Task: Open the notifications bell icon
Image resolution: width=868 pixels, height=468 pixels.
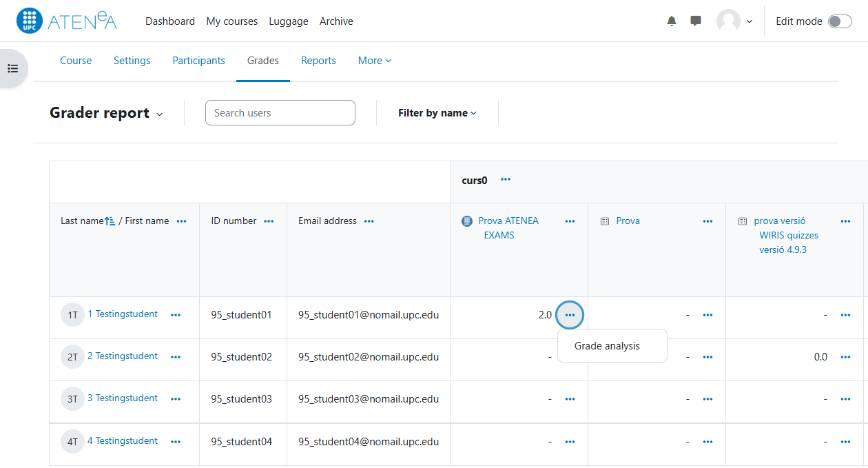Action: tap(672, 21)
